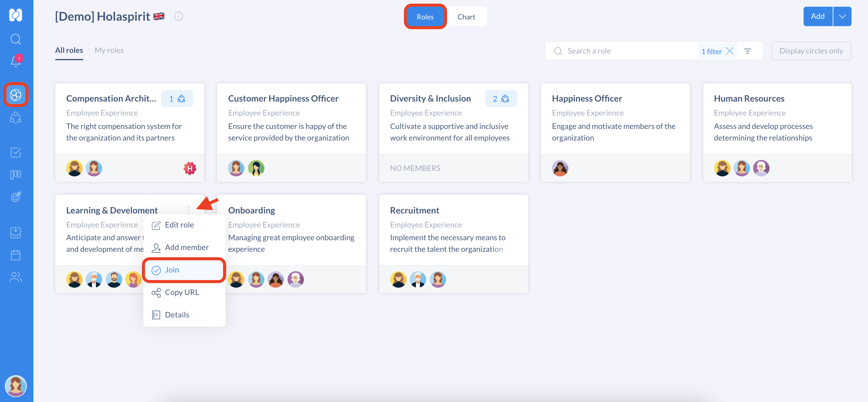This screenshot has height=402, width=868.
Task: Click the Add button
Action: [x=818, y=16]
